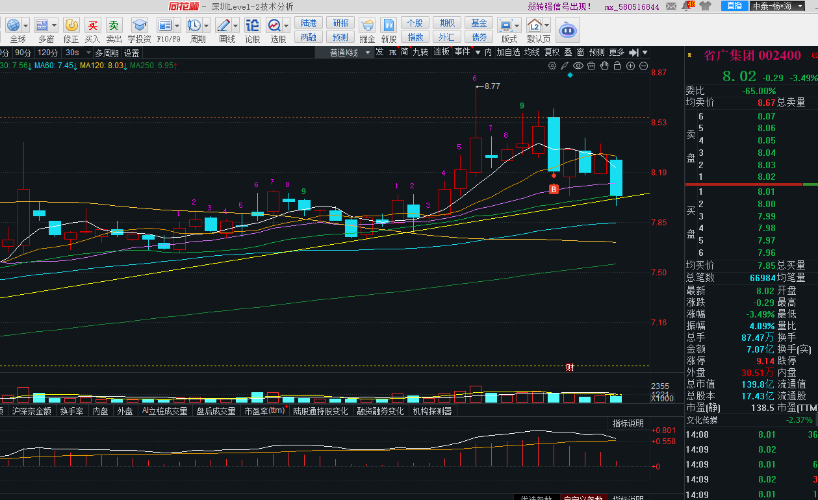The width and height of the screenshot is (818, 500).
Task: Click the 陆港 button
Action: 308,23
